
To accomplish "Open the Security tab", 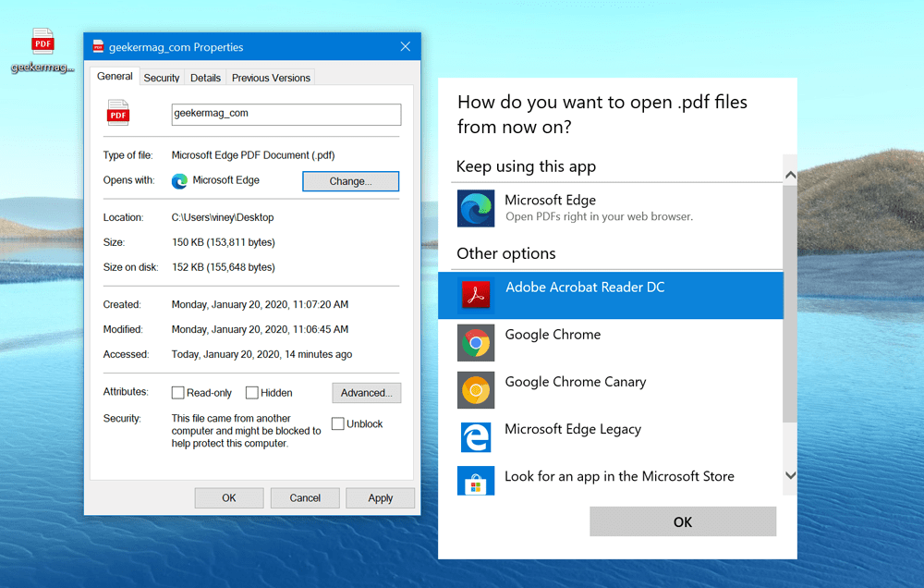I will (x=162, y=78).
